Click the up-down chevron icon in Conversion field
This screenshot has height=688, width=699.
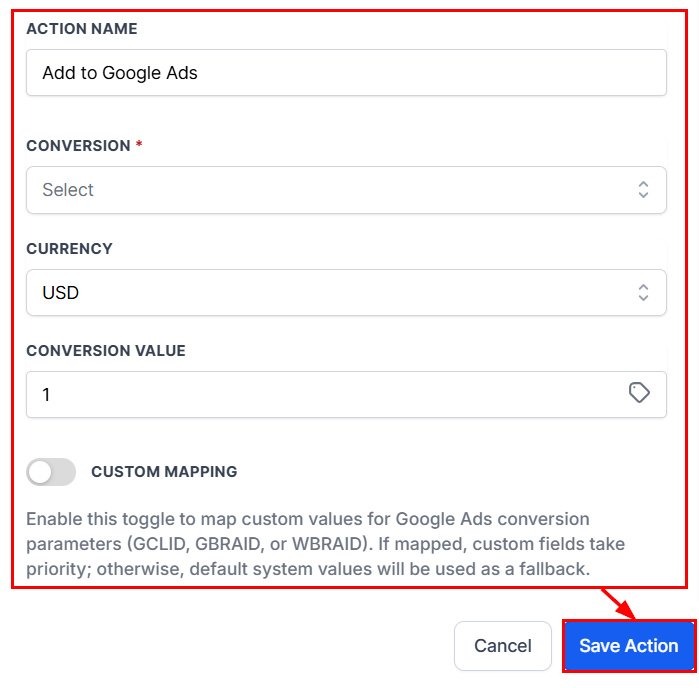point(643,190)
